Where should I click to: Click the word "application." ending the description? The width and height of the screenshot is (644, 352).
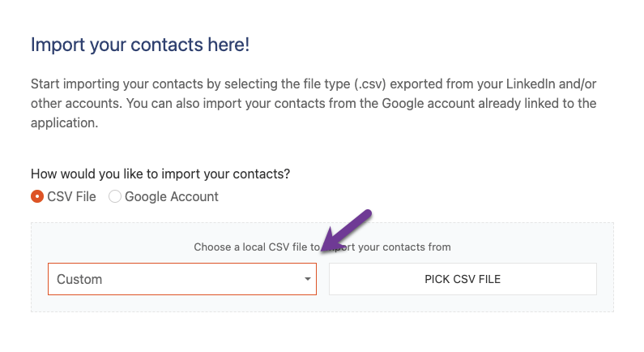point(64,123)
